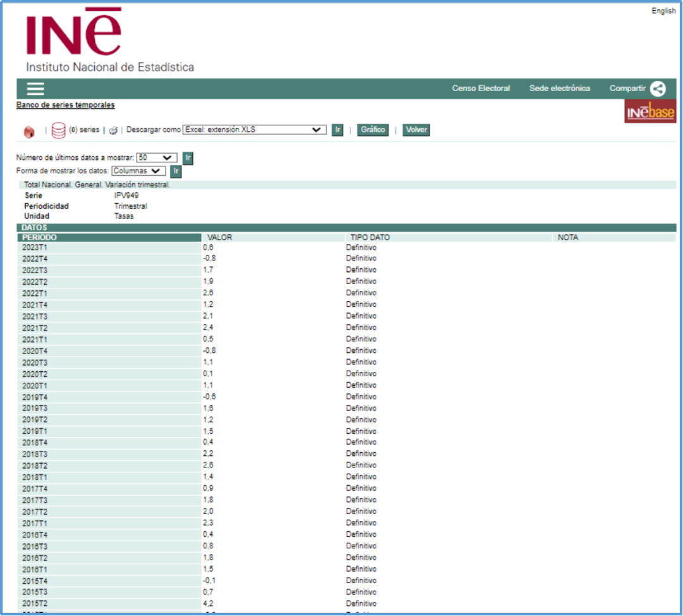Switch language via the English link
The width and height of the screenshot is (683, 616).
[x=663, y=11]
